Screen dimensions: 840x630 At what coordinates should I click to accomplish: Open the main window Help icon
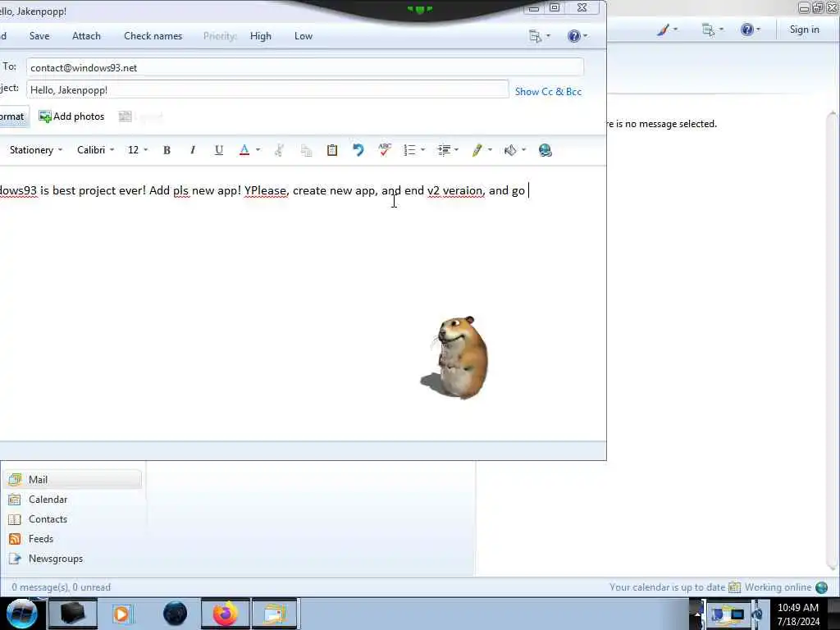(x=746, y=30)
